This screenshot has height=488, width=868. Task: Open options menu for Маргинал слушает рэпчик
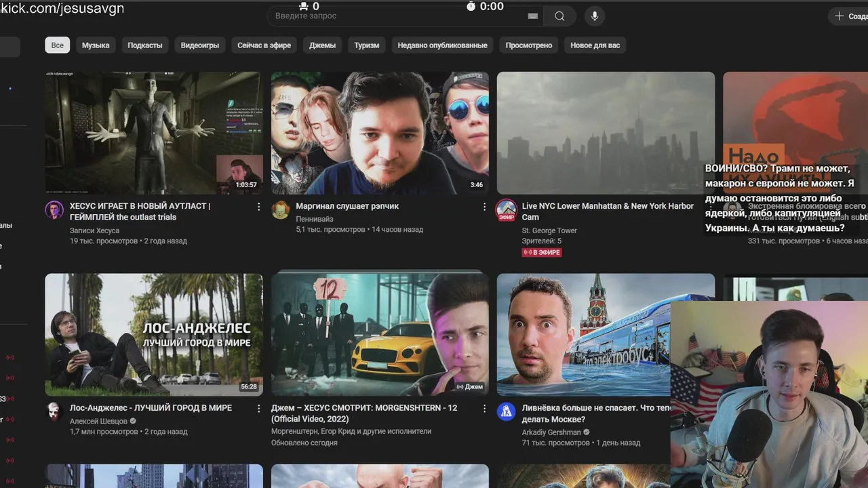click(484, 207)
